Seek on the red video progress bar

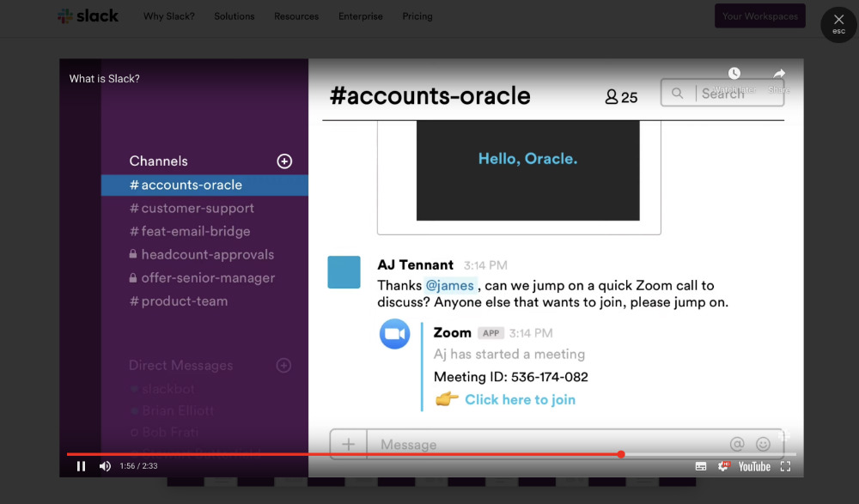[431, 454]
